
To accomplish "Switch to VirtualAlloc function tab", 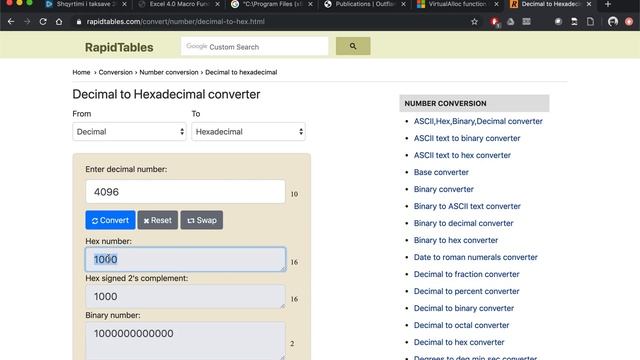I will (457, 4).
